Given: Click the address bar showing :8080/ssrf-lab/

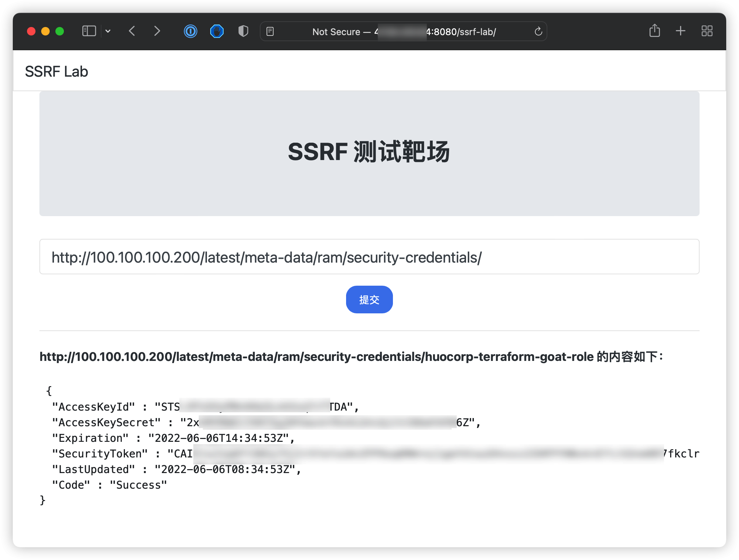Looking at the screenshot, I should click(x=404, y=32).
